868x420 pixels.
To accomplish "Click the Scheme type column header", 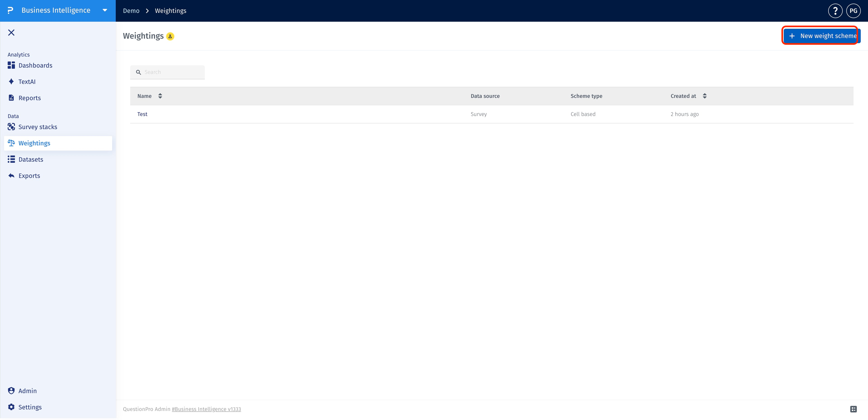I will [x=586, y=96].
